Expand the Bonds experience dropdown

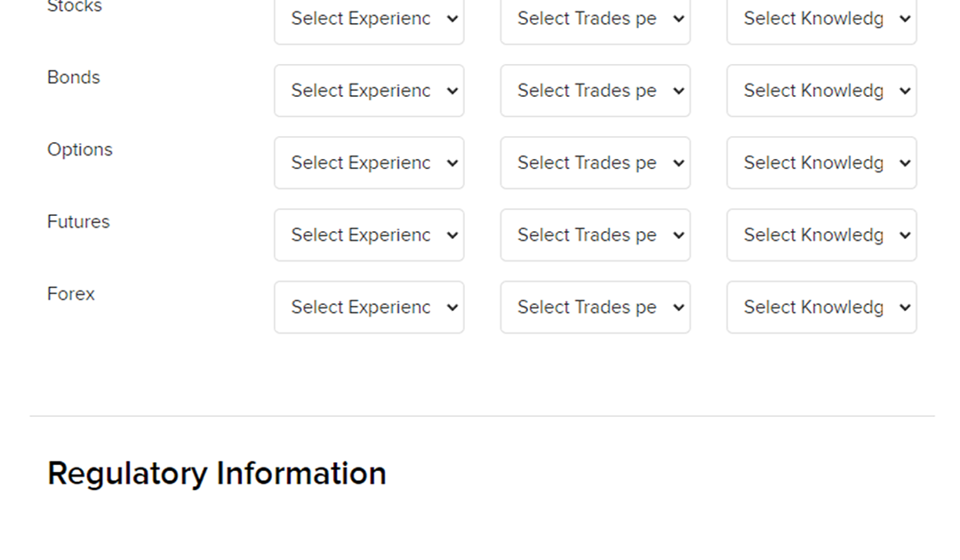369,91
